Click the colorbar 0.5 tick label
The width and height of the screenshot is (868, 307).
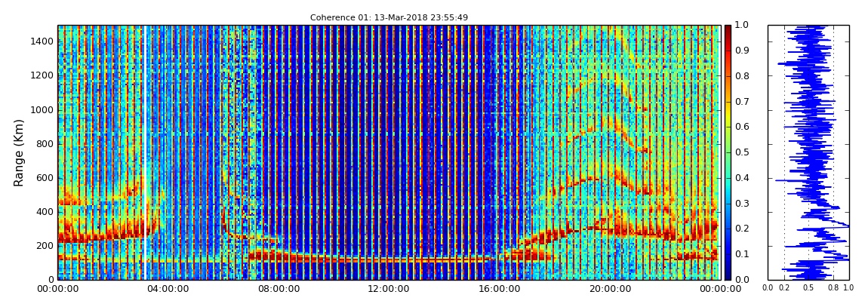pos(740,152)
